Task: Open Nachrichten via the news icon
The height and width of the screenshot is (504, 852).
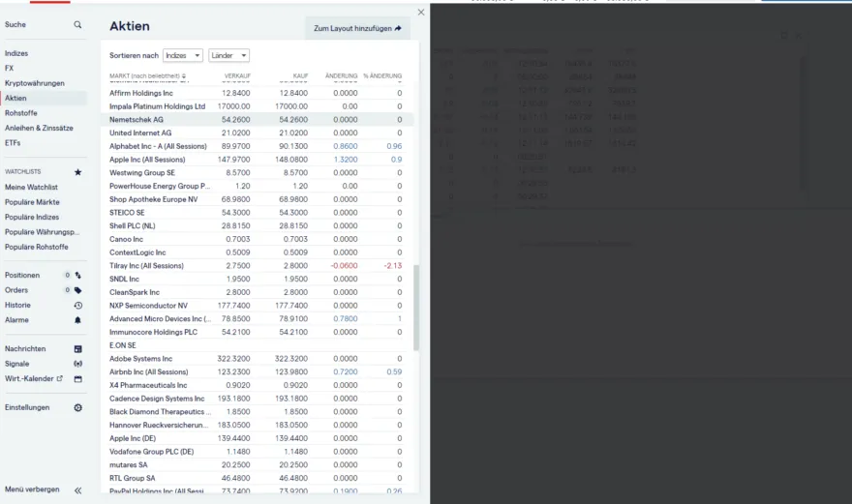Action: [78, 349]
